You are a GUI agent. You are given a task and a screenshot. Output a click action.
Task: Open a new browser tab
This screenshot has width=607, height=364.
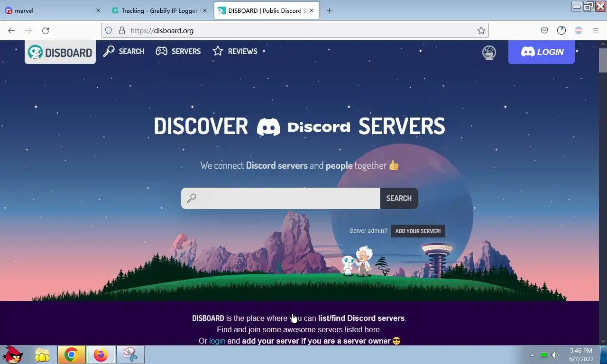click(330, 10)
